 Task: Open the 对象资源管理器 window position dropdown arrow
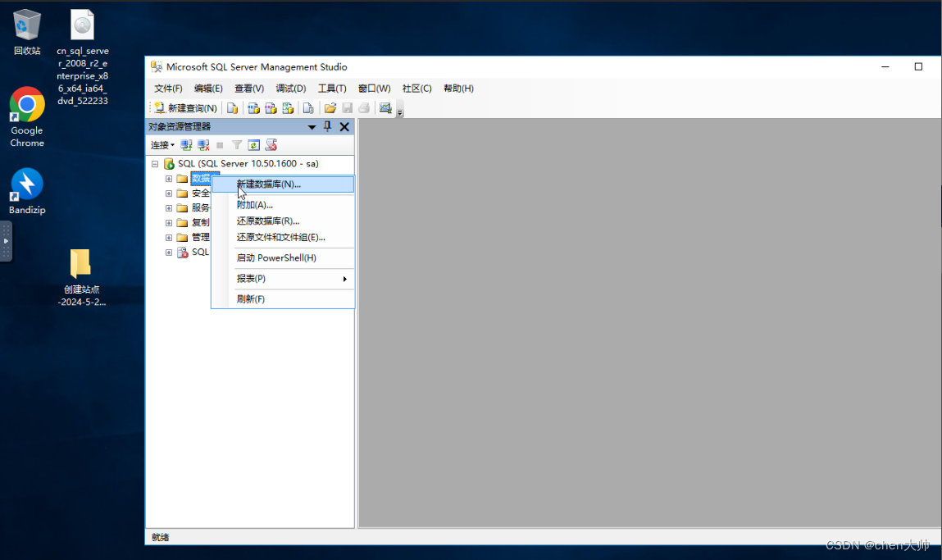(312, 127)
